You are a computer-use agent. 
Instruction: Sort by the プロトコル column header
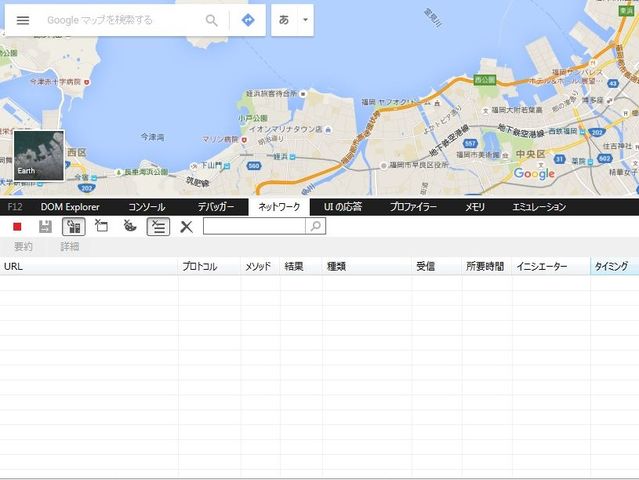pos(209,266)
